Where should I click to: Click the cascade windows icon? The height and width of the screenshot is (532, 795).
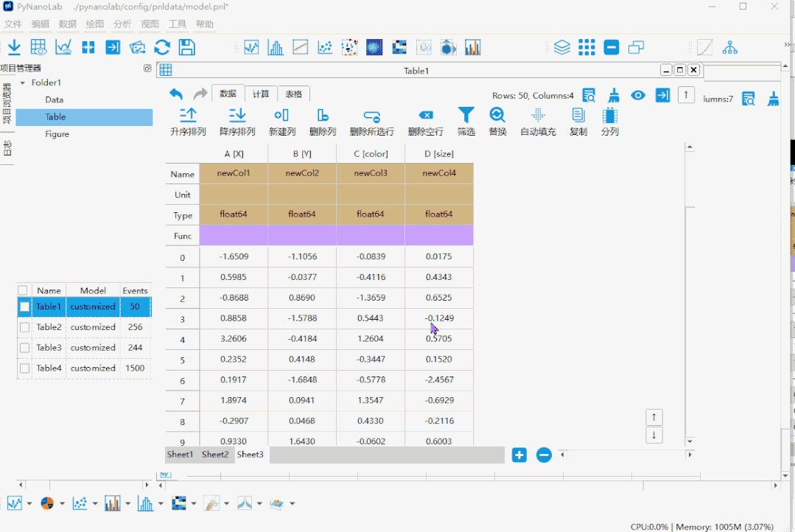636,47
